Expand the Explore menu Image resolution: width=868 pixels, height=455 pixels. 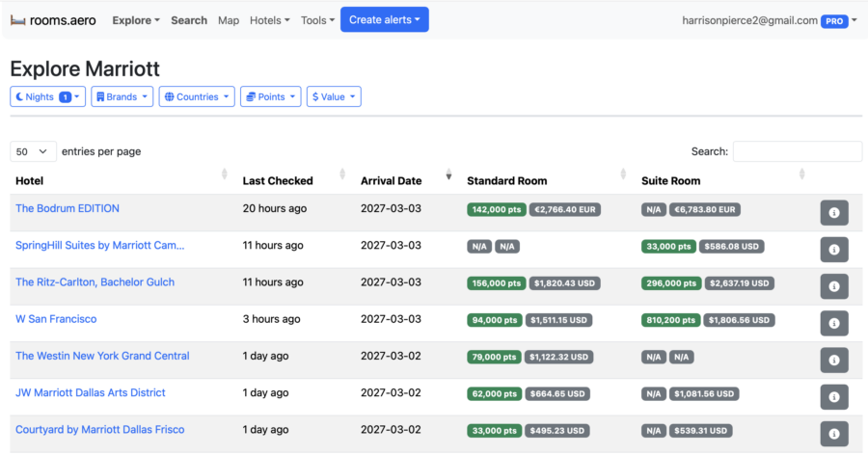[x=136, y=20]
